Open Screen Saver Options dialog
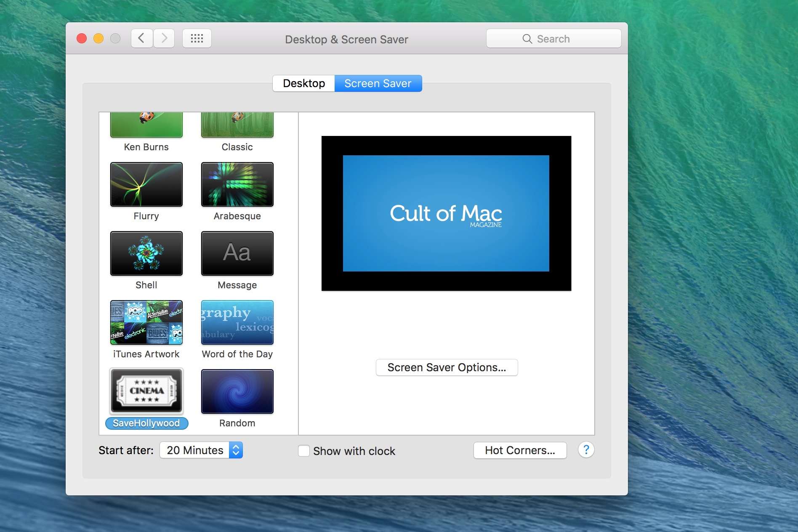This screenshot has height=532, width=798. click(447, 367)
